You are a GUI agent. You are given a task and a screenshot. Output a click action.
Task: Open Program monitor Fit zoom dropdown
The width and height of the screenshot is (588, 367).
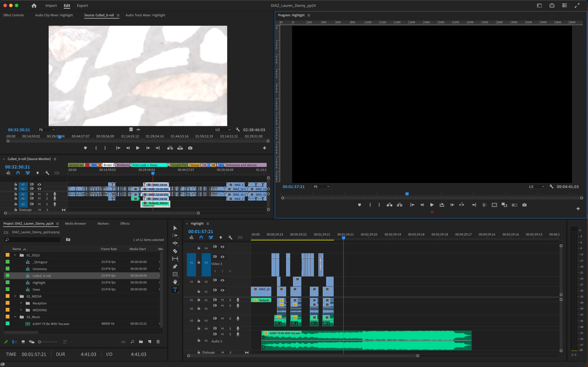pos(321,186)
